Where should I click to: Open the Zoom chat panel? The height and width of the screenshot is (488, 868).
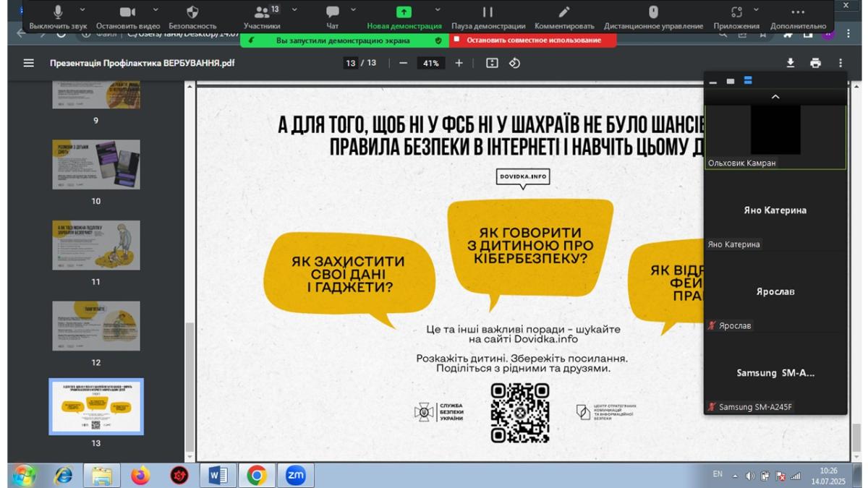pyautogui.click(x=332, y=12)
